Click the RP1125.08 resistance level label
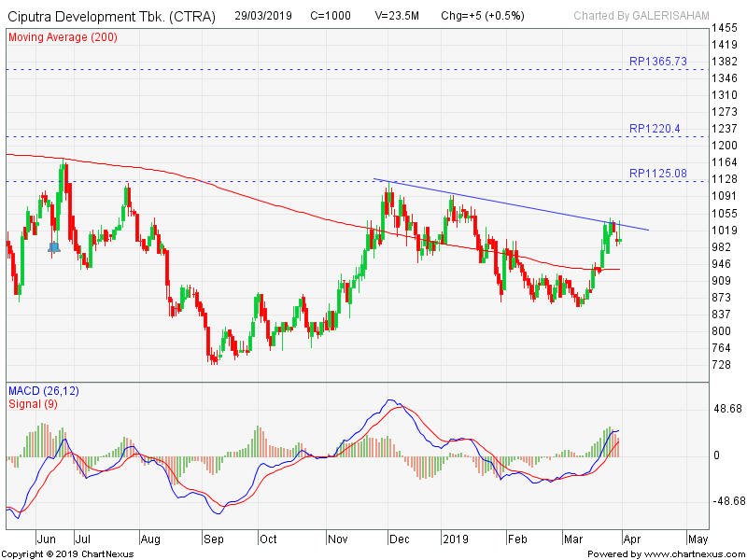This screenshot has width=747, height=560. [x=658, y=174]
